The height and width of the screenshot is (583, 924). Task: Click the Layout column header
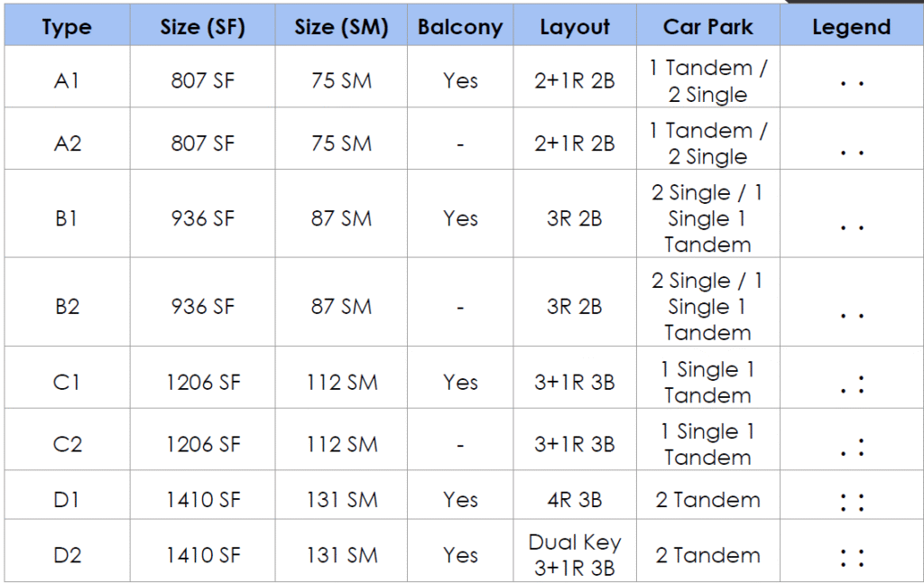click(575, 27)
